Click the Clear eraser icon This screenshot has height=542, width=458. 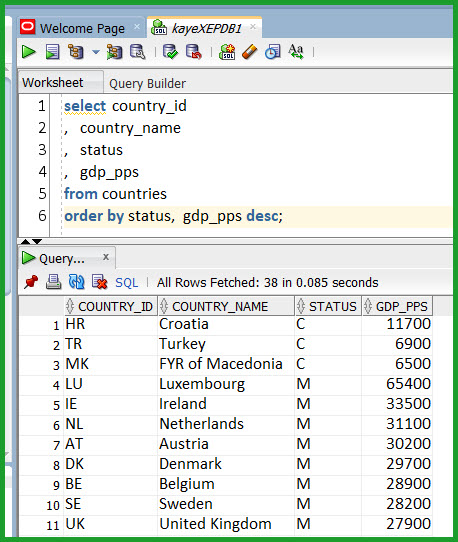click(250, 52)
